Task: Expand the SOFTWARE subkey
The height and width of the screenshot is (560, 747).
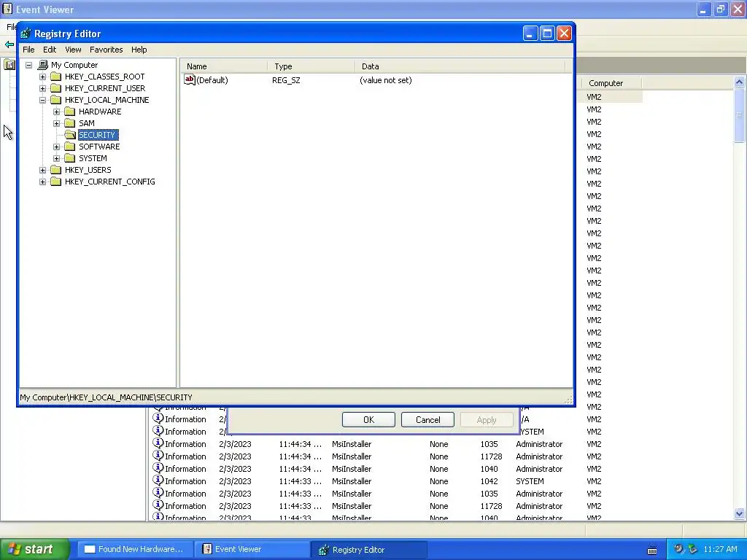Action: [x=56, y=147]
